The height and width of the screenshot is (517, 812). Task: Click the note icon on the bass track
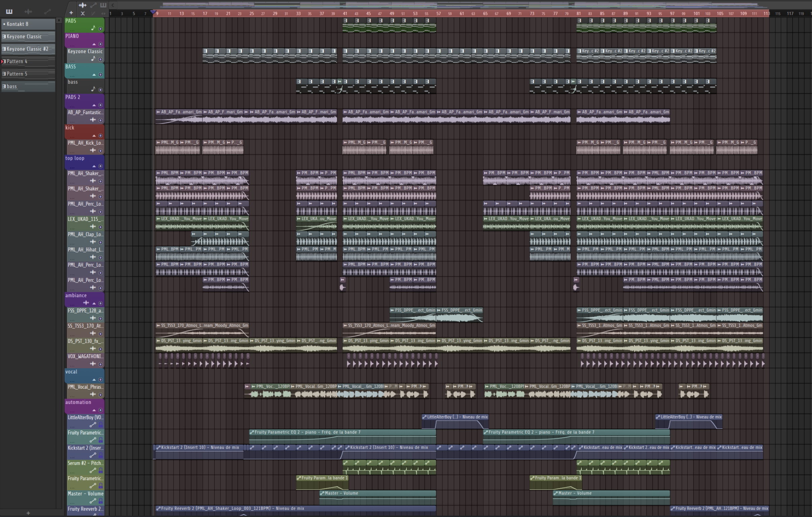[93, 89]
